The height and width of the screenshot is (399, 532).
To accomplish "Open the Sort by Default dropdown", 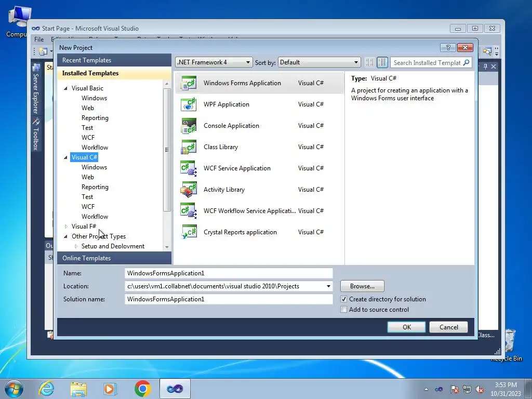I will tap(319, 62).
